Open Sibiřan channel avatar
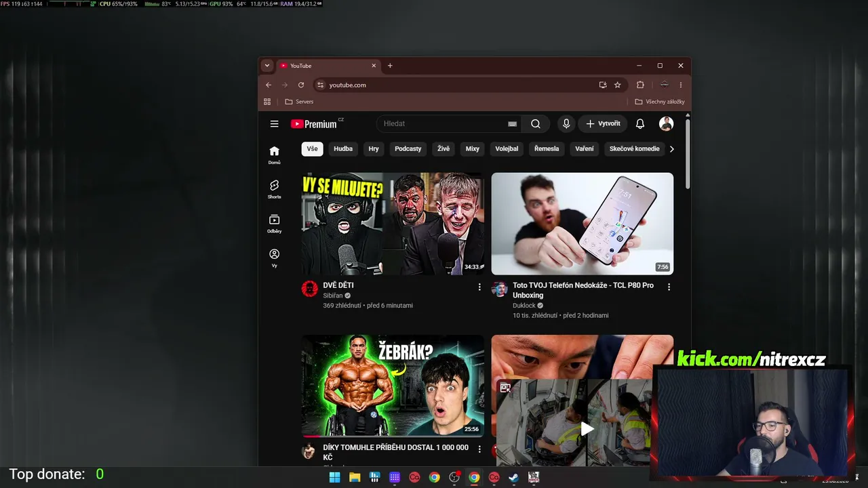 (310, 289)
